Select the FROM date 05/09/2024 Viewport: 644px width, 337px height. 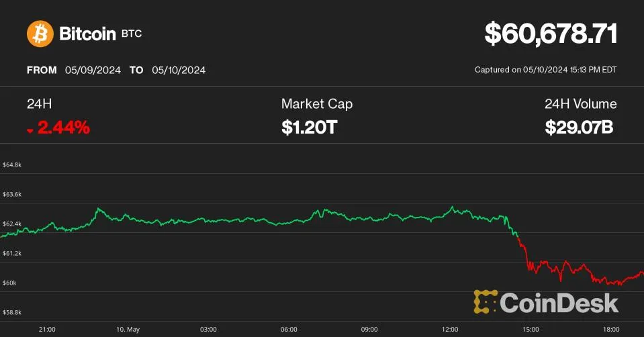tap(93, 70)
